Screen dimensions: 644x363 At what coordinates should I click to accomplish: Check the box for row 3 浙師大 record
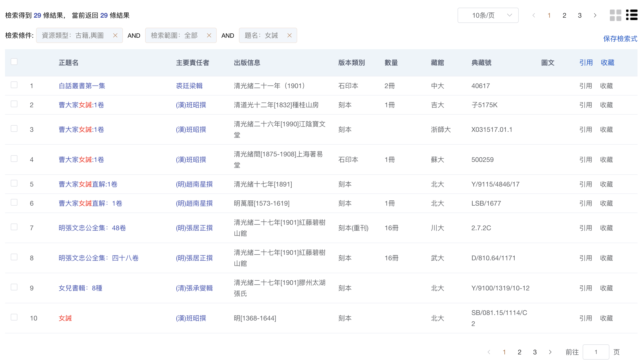[x=14, y=128]
